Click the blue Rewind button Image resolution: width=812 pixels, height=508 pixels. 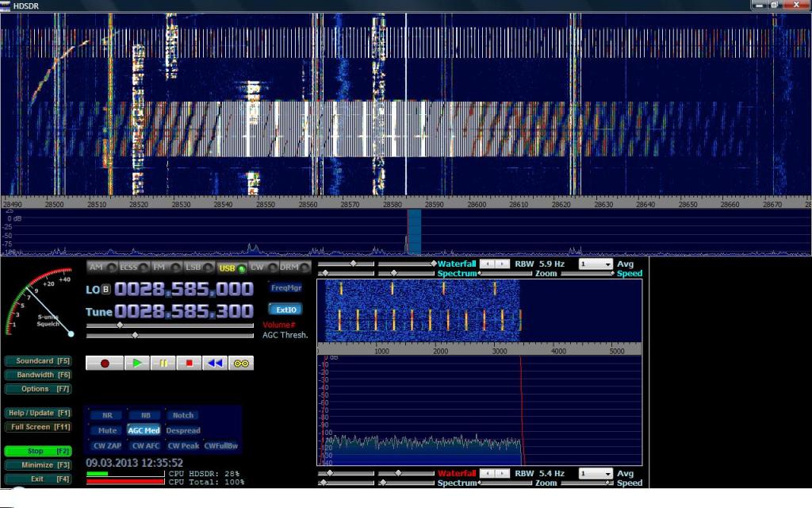coord(214,363)
